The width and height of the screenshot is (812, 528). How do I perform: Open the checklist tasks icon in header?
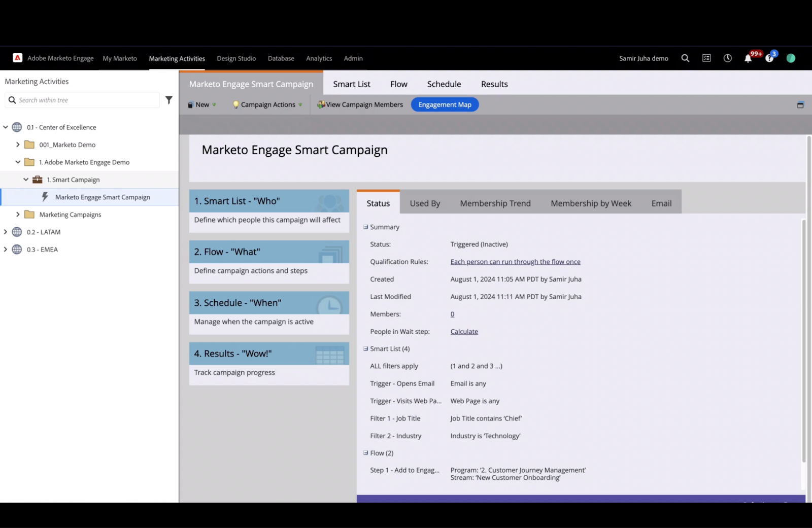[706, 58]
